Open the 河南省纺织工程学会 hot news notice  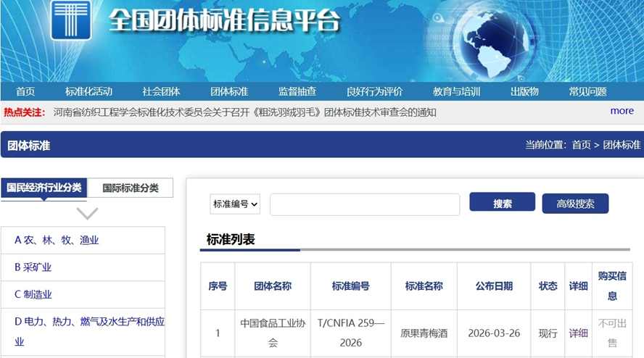pos(245,112)
